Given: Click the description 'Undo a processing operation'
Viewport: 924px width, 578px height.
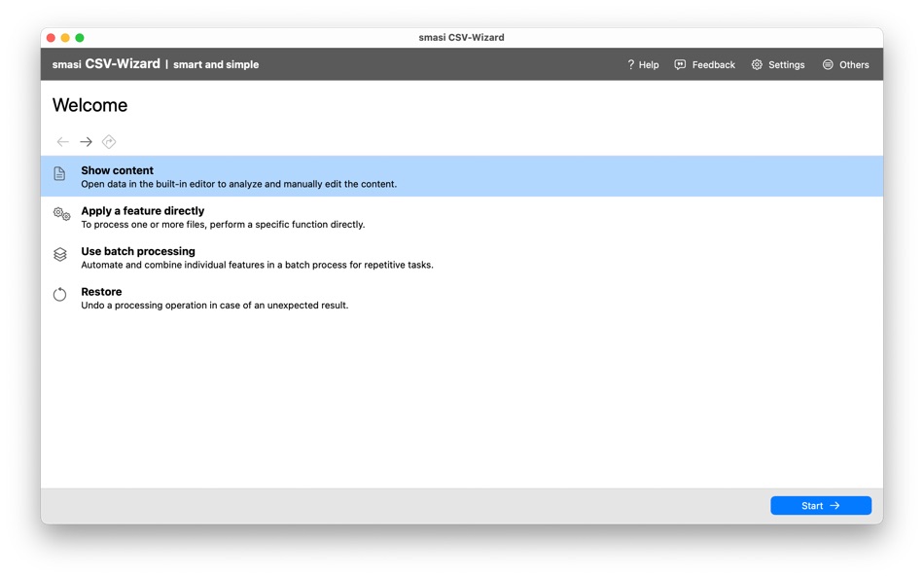Looking at the screenshot, I should (215, 306).
